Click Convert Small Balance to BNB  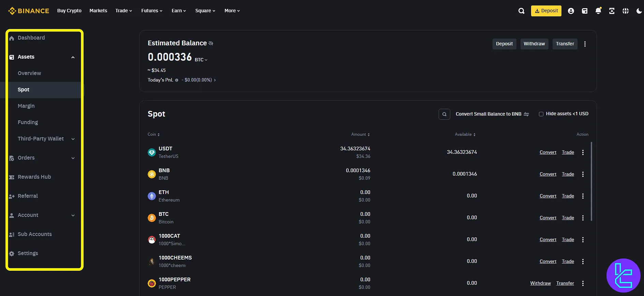pyautogui.click(x=492, y=114)
